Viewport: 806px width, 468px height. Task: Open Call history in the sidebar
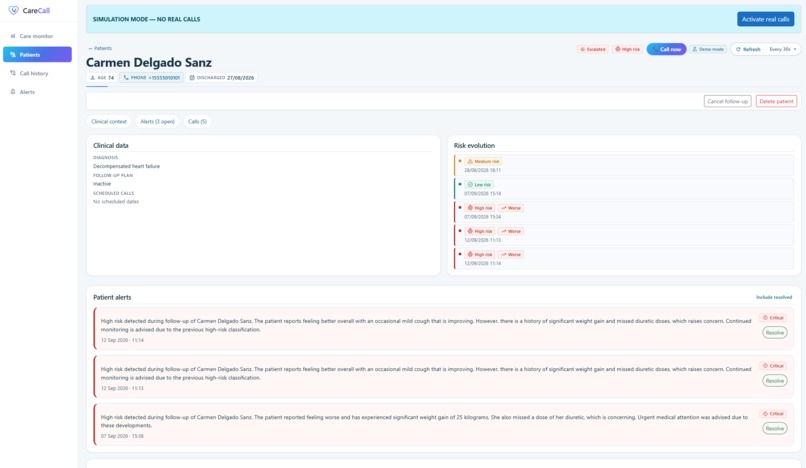[x=37, y=73]
